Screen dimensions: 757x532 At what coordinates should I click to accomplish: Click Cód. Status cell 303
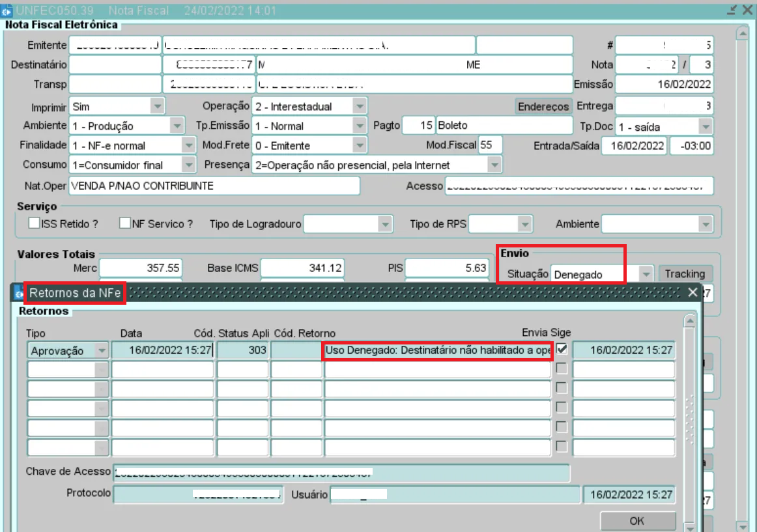coord(243,350)
